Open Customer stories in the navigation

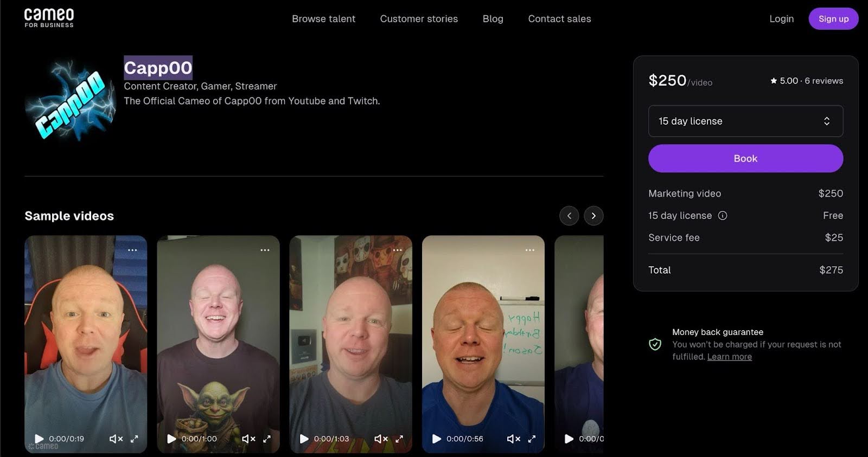tap(419, 18)
